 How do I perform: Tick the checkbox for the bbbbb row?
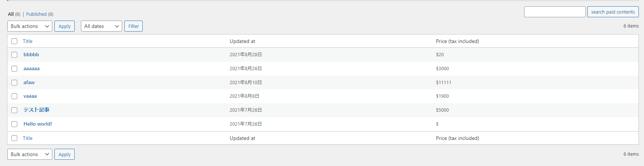click(14, 55)
